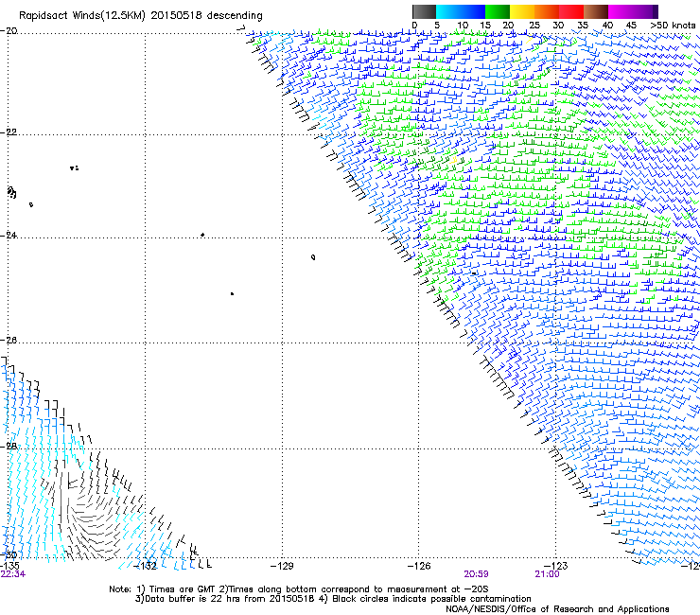The height and width of the screenshot is (615, 700).
Task: Click the '-129' longitude axis label
Action: (x=282, y=566)
